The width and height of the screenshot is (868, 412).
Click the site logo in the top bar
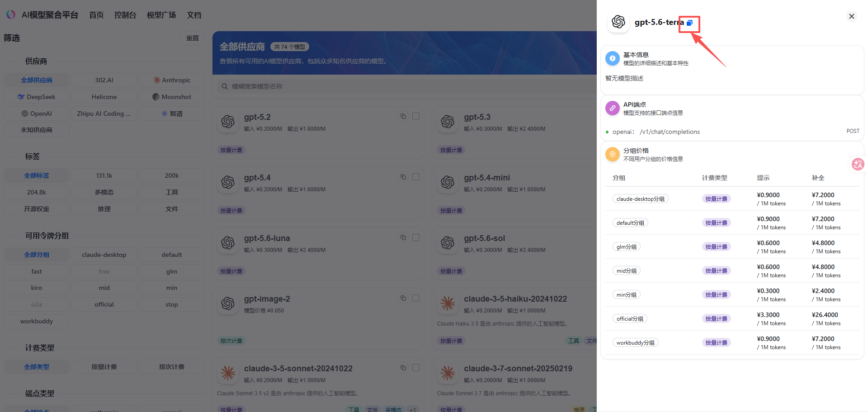[x=11, y=14]
